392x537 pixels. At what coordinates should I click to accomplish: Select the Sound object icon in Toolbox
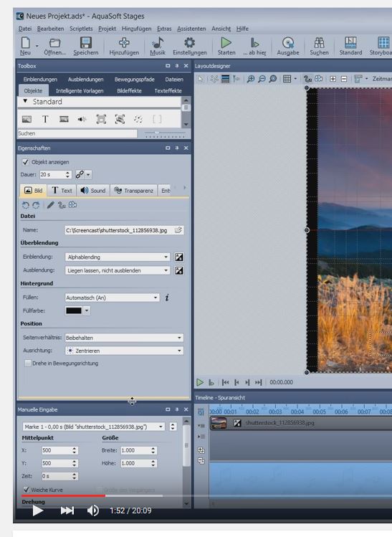point(82,119)
